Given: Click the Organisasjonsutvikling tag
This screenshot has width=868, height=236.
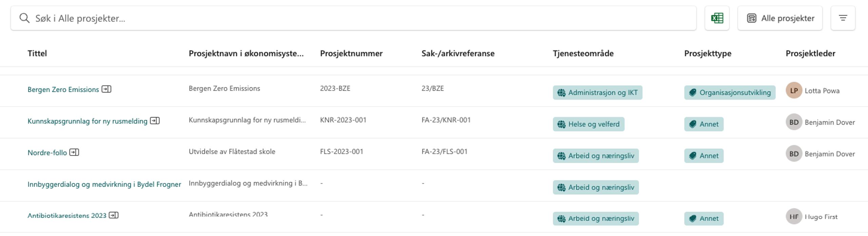Looking at the screenshot, I should point(730,92).
